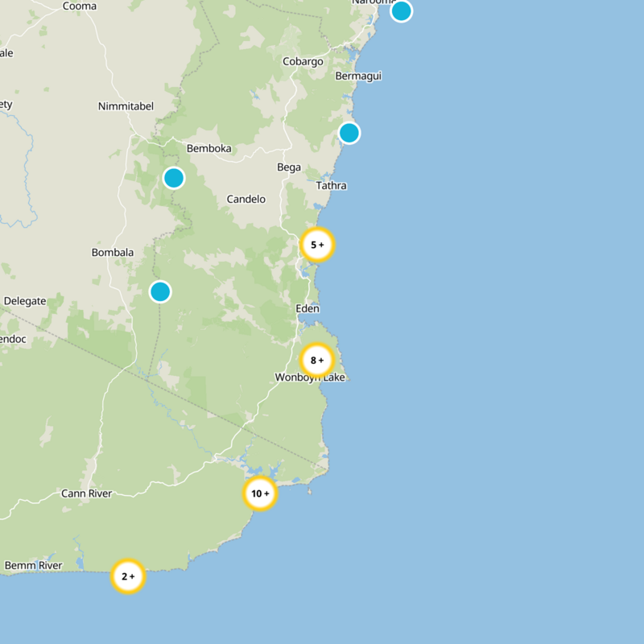Click the Cobargo label
This screenshot has width=644, height=644.
[303, 62]
